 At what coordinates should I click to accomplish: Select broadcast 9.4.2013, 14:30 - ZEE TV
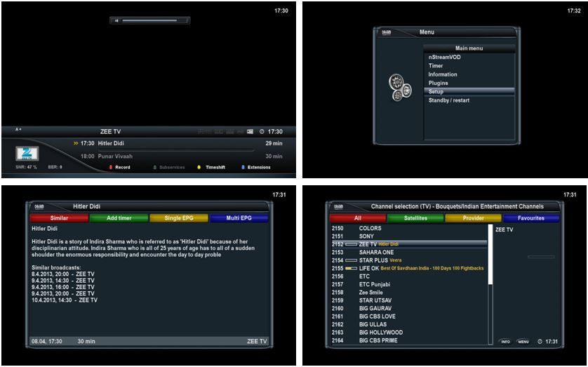(x=63, y=281)
